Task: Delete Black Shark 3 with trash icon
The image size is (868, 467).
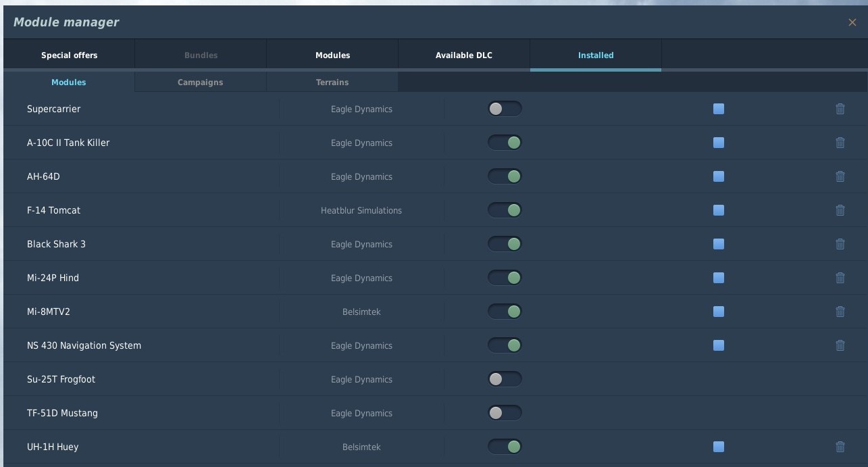Action: point(840,244)
